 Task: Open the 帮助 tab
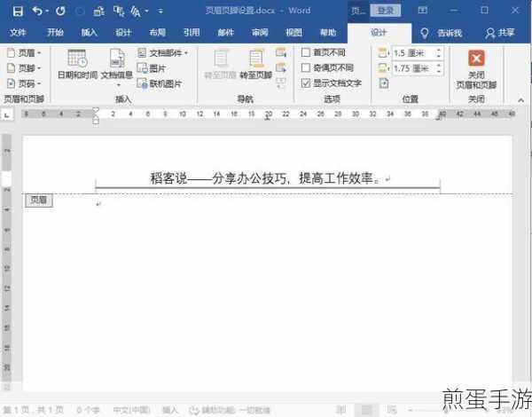point(328,33)
